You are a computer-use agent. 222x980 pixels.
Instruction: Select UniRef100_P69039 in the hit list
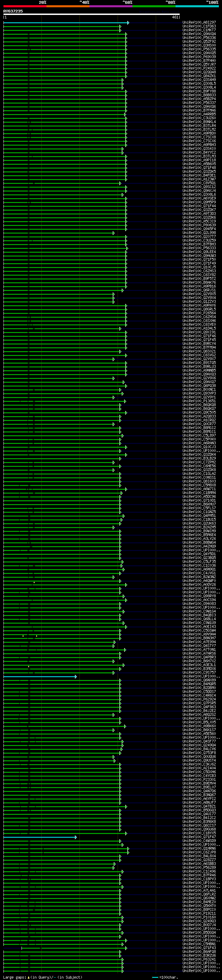[199, 57]
